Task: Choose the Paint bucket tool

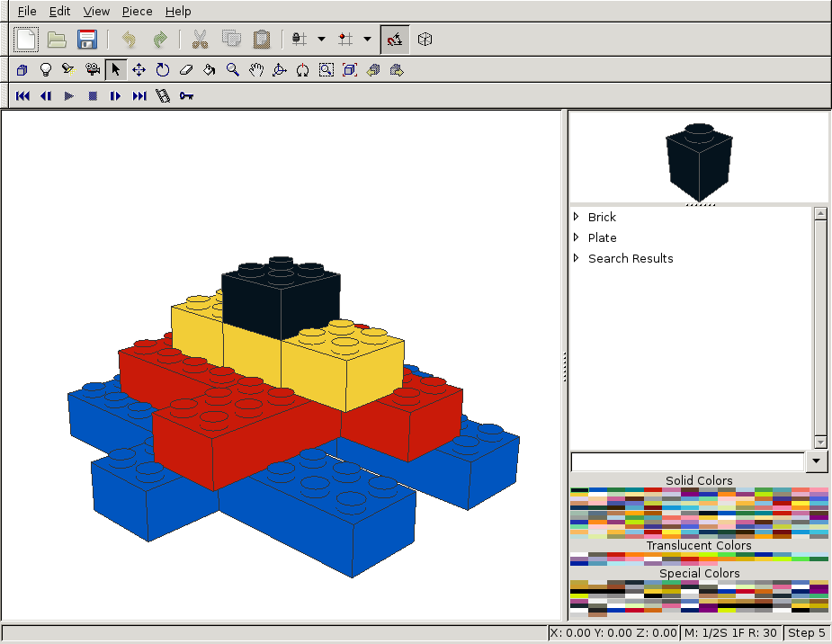Action: click(210, 70)
